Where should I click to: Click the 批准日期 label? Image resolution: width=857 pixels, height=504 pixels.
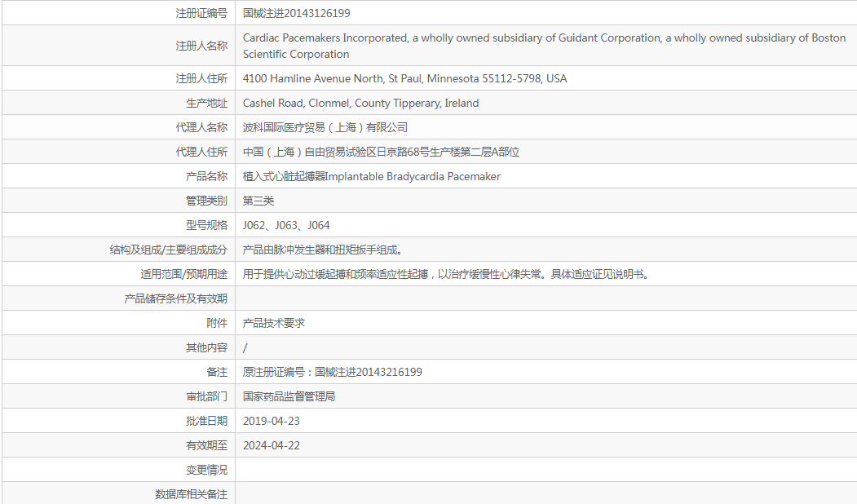point(206,421)
